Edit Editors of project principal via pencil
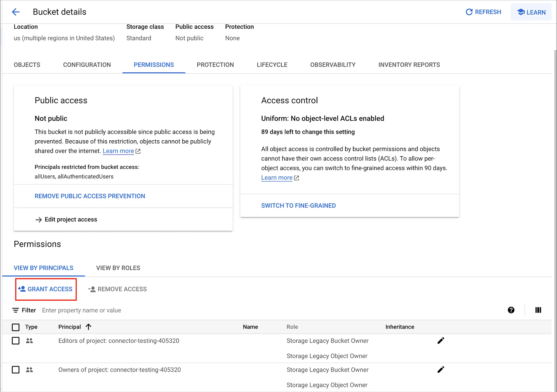 441,341
